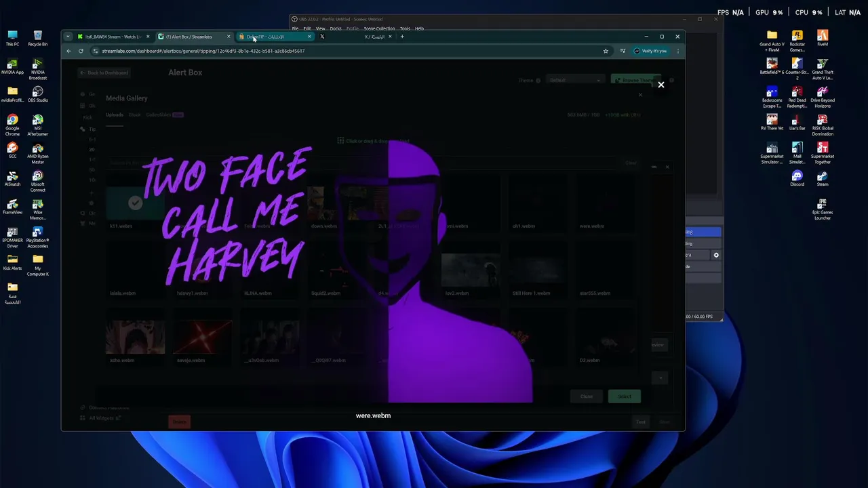Select the RV There Yet desktop shortcut

772,122
